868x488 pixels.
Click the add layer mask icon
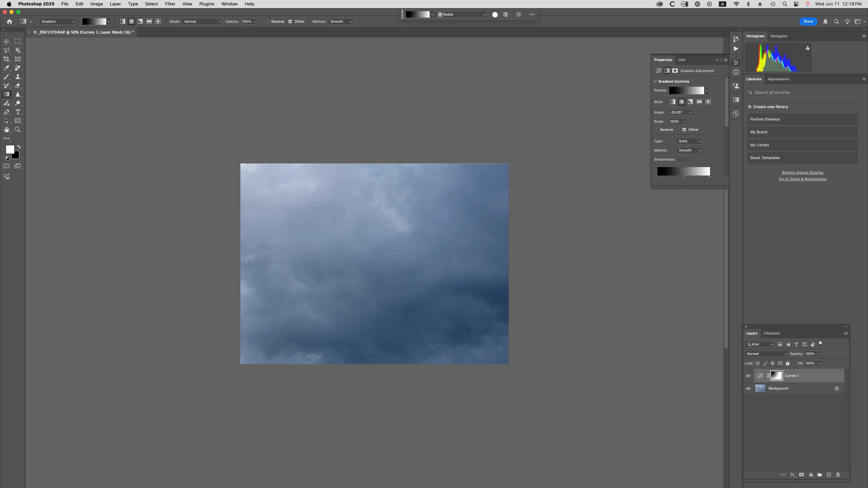(802, 475)
